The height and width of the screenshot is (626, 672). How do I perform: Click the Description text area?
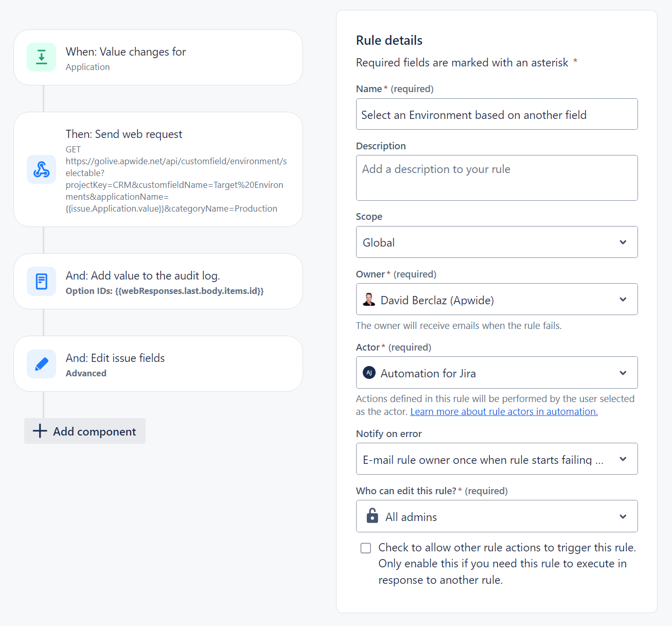click(497, 178)
